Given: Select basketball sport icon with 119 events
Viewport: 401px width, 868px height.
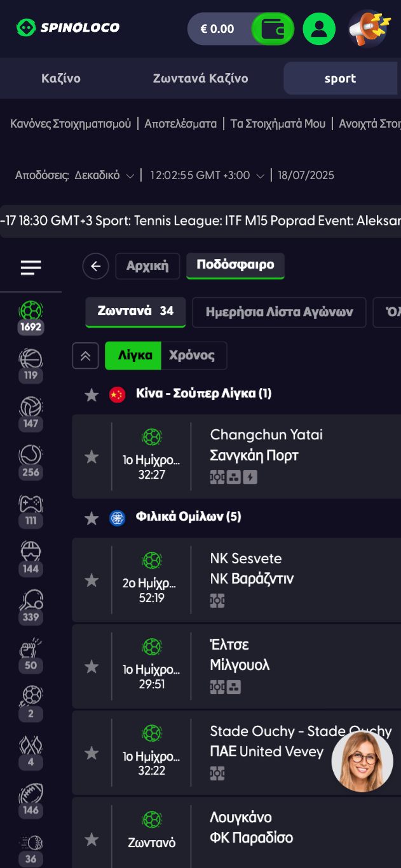Looking at the screenshot, I should pos(31,365).
